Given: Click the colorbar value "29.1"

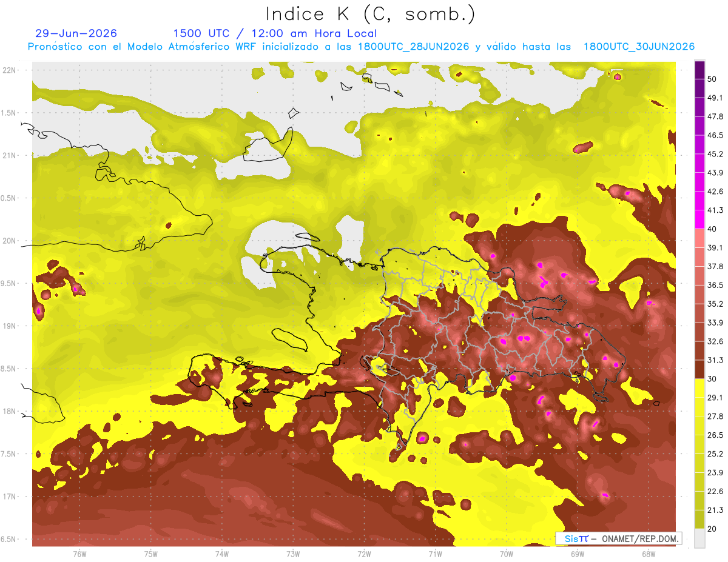Looking at the screenshot, I should pos(715,398).
